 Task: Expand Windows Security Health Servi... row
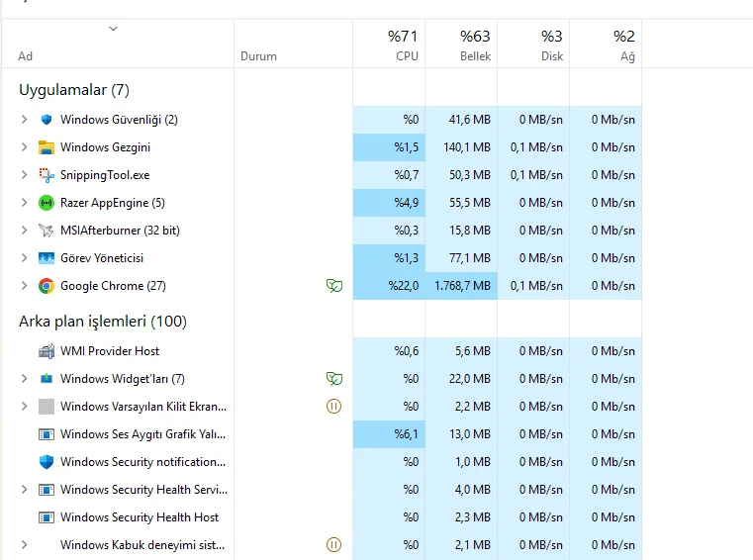(x=24, y=490)
